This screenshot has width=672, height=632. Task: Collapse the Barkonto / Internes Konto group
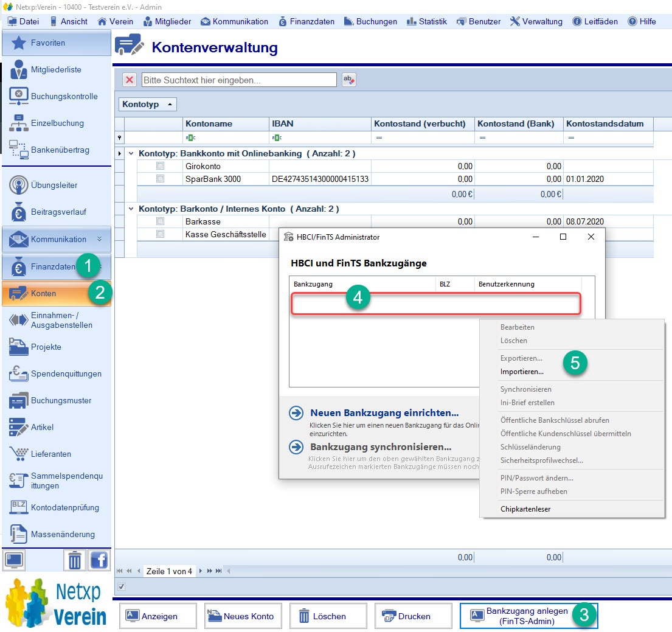(131, 209)
